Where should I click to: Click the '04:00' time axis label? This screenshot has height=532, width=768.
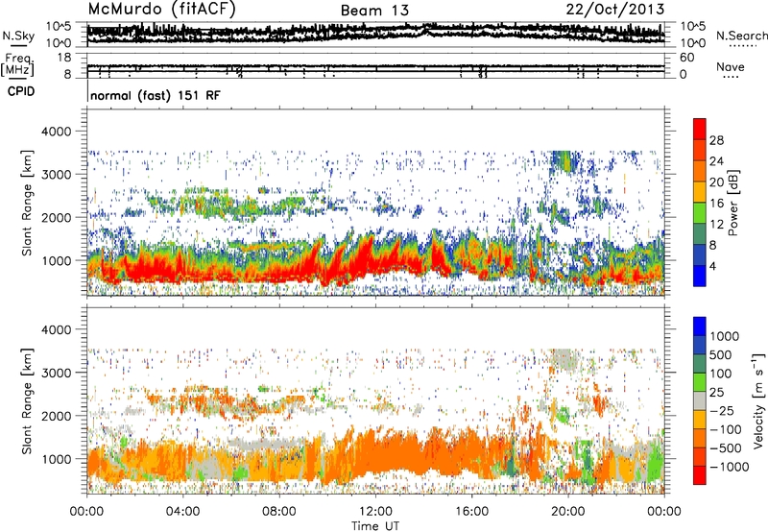pos(182,512)
